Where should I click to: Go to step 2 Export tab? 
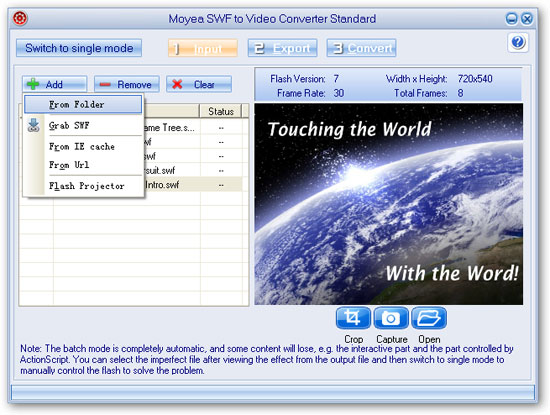282,48
